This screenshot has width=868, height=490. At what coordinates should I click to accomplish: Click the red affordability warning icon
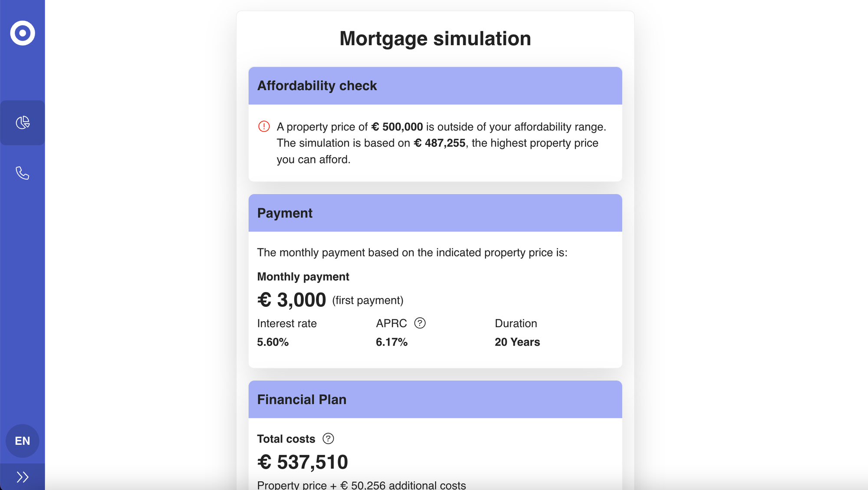pyautogui.click(x=264, y=126)
